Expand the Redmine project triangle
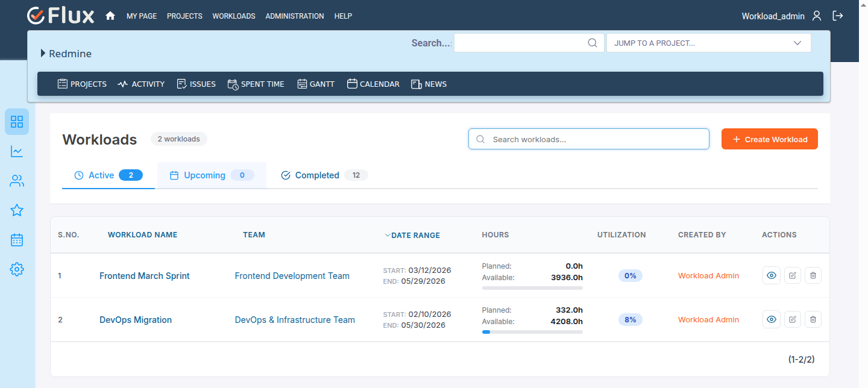868x388 pixels. [x=43, y=54]
